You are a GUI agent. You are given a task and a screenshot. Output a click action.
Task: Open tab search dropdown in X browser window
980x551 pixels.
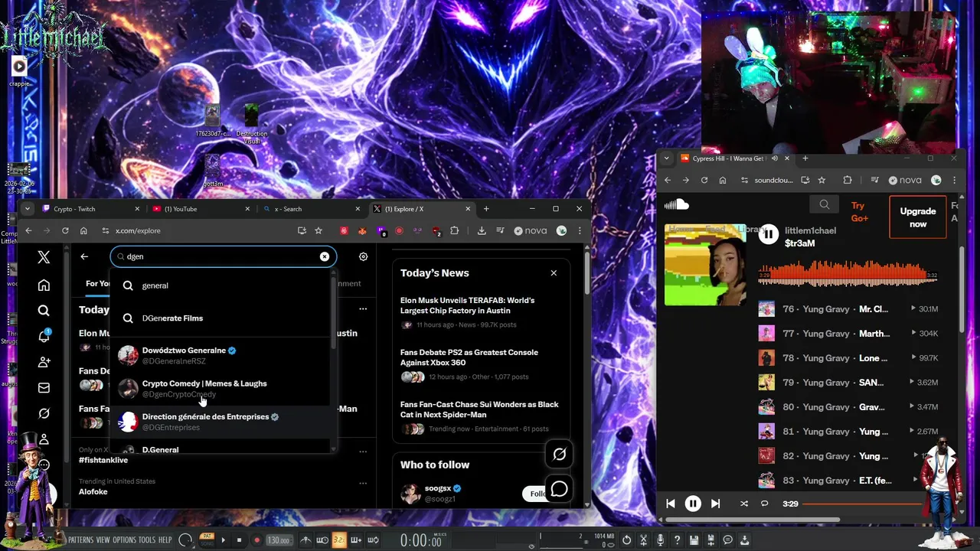tap(28, 209)
